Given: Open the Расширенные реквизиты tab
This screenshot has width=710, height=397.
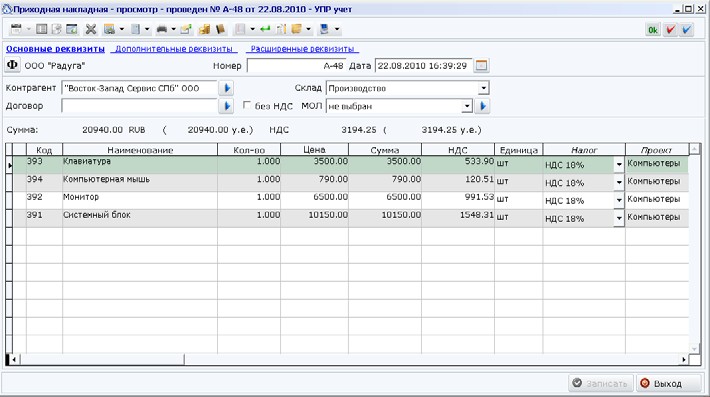Looking at the screenshot, I should point(302,49).
